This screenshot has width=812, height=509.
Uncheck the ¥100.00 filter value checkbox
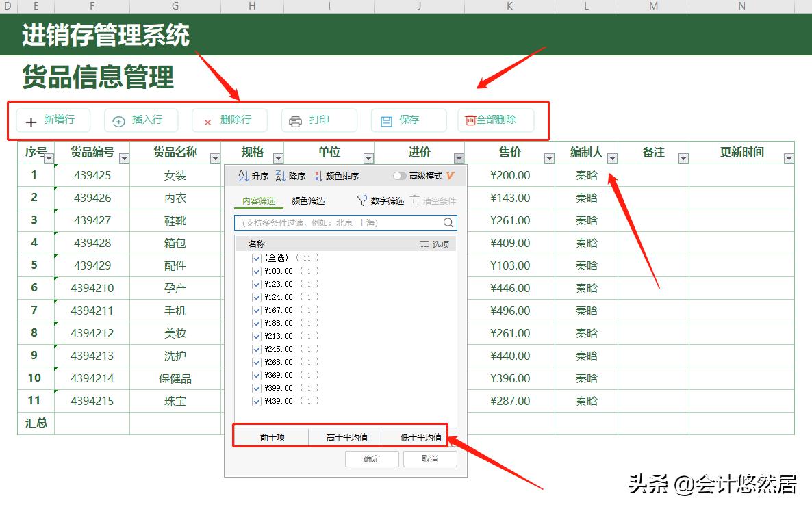(x=256, y=270)
